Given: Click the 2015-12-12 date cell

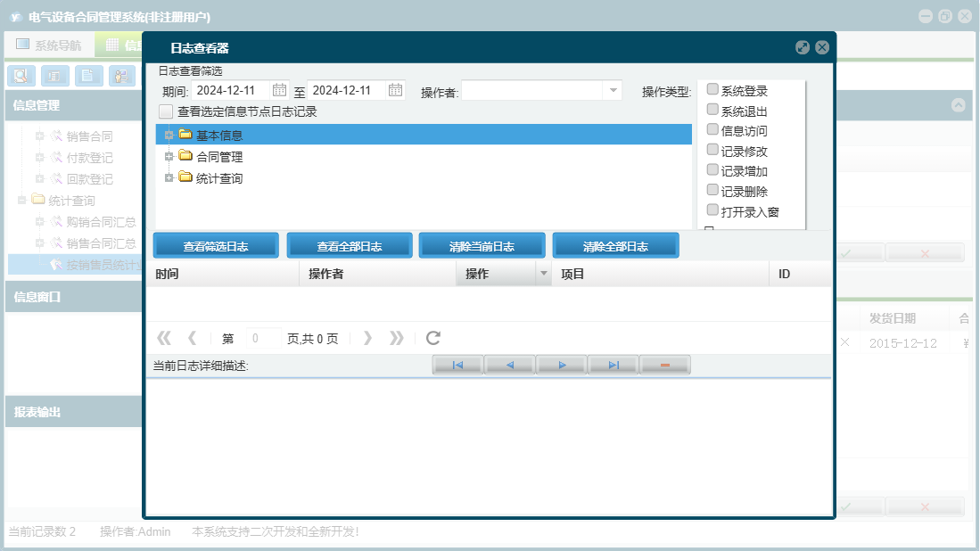Looking at the screenshot, I should tap(903, 343).
